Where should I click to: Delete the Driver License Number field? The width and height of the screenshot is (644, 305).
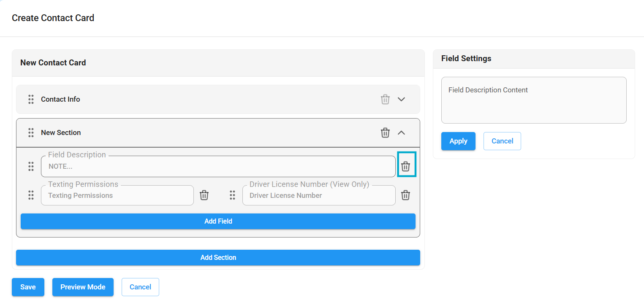405,195
